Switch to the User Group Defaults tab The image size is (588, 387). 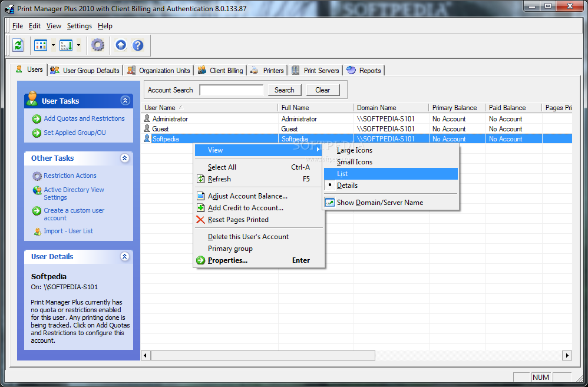coord(85,71)
